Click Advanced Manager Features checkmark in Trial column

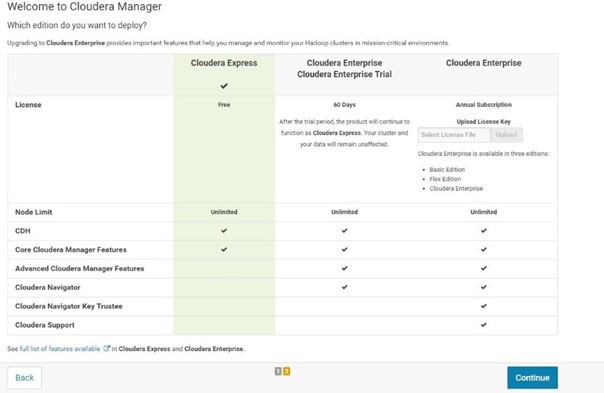(x=344, y=268)
